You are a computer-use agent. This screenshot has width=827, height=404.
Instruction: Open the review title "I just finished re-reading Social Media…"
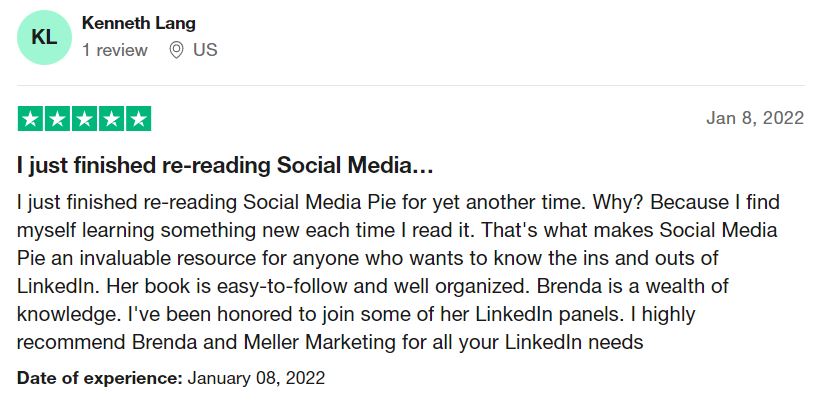tap(224, 164)
